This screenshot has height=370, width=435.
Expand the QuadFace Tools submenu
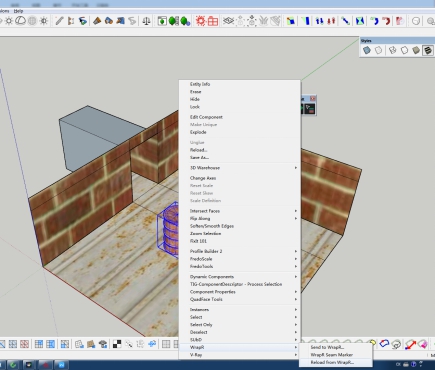240,299
